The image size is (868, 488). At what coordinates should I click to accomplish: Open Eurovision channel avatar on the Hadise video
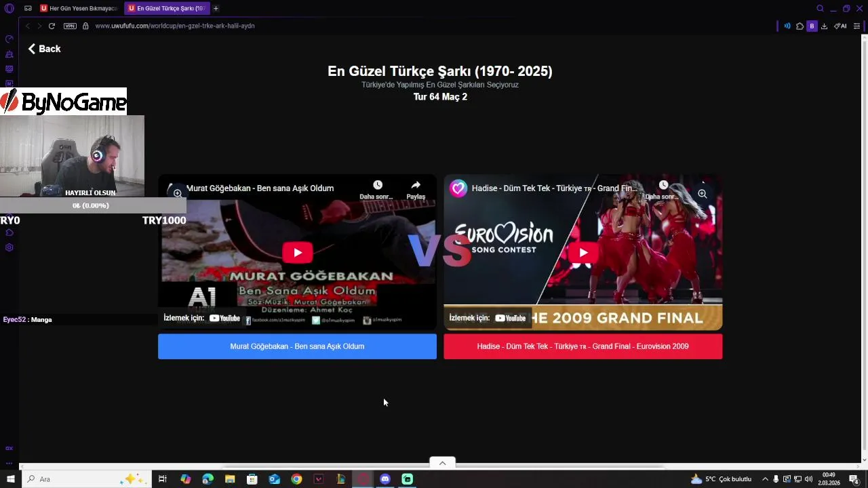pos(458,188)
